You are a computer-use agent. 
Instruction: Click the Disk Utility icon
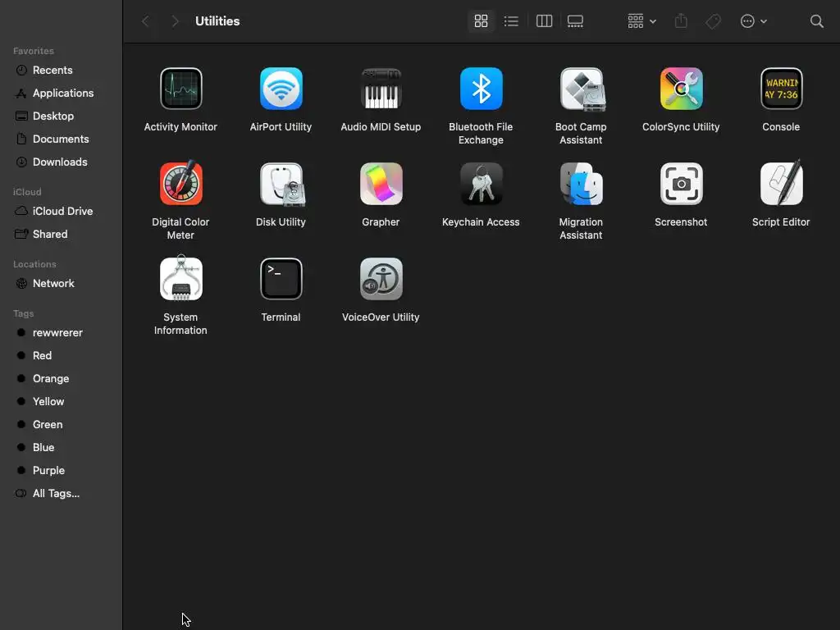(282, 185)
